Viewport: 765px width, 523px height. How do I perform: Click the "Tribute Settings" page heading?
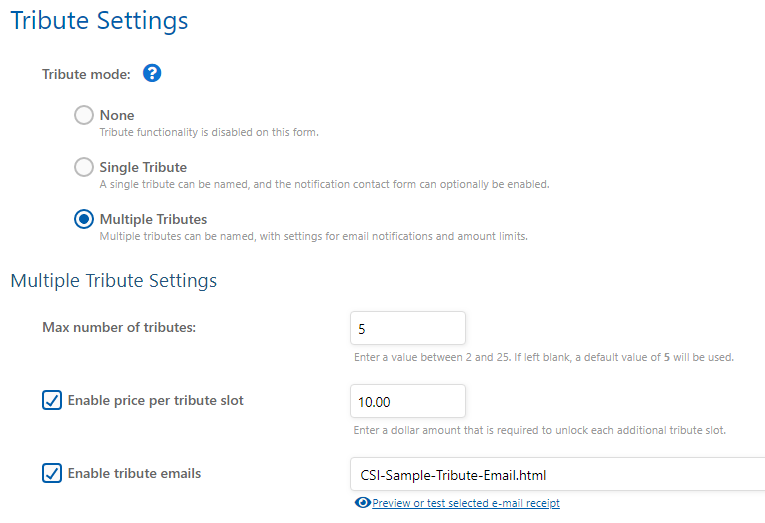click(99, 19)
